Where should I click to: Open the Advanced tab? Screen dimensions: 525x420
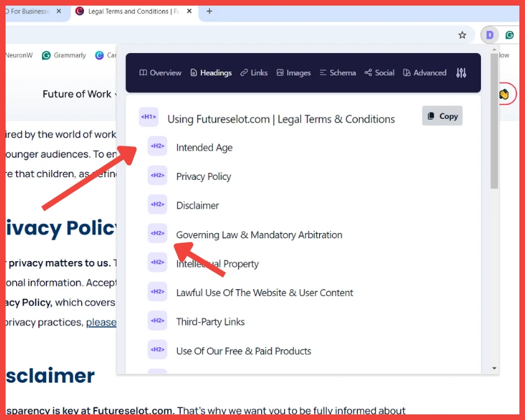425,73
